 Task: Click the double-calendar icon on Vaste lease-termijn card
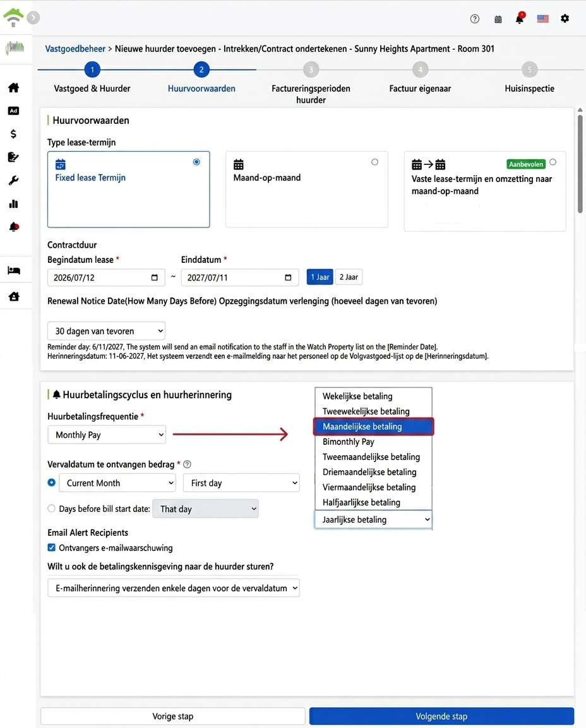428,164
